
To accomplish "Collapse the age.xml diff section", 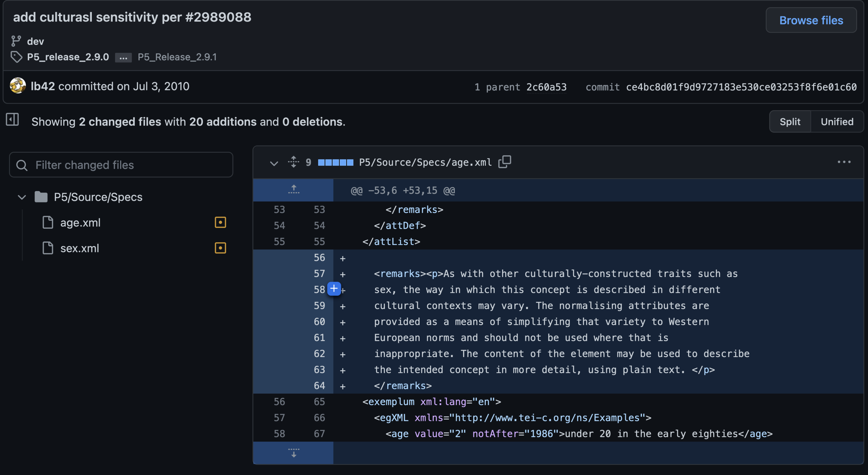I will 274,163.
